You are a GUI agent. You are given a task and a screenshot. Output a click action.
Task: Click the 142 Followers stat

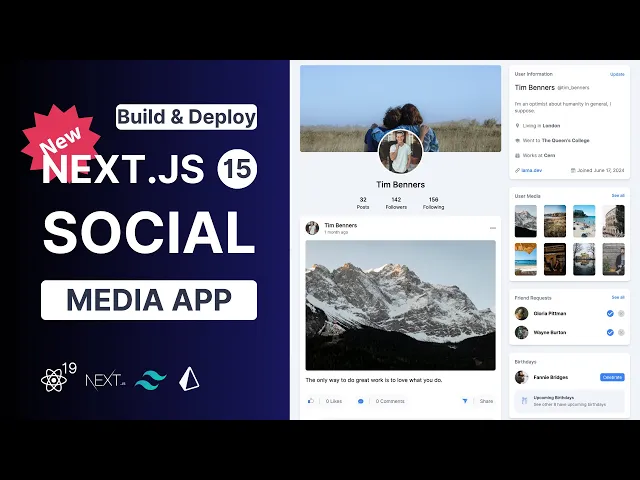(396, 203)
